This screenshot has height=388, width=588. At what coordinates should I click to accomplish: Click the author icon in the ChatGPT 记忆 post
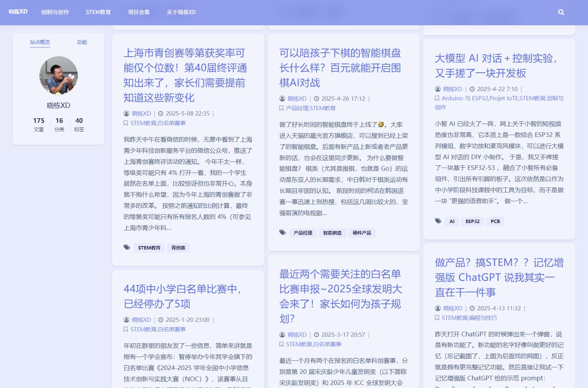(x=437, y=308)
